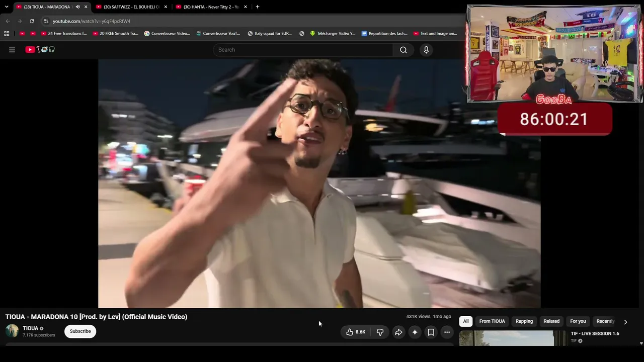Choose the Rapping filter chip
Screen dimensions: 644x362
tap(524, 321)
